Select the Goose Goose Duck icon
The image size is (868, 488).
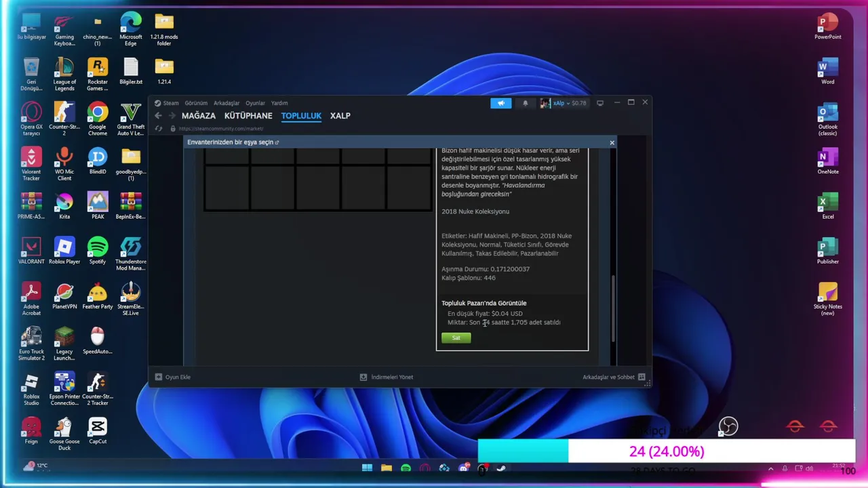coord(64,433)
